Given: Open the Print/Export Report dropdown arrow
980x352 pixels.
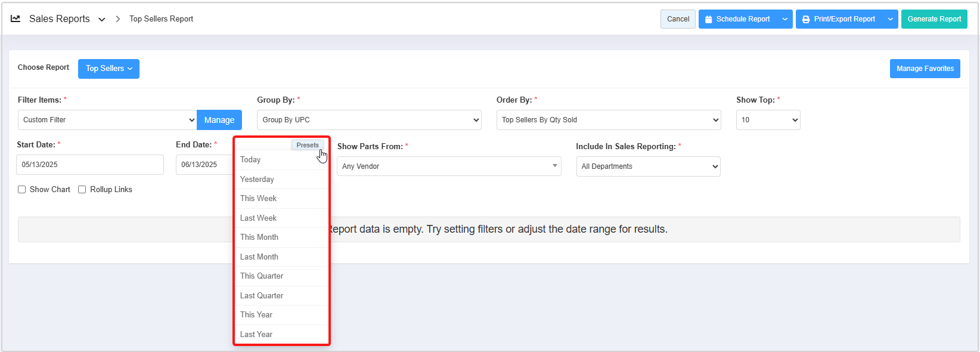Looking at the screenshot, I should click(x=890, y=19).
